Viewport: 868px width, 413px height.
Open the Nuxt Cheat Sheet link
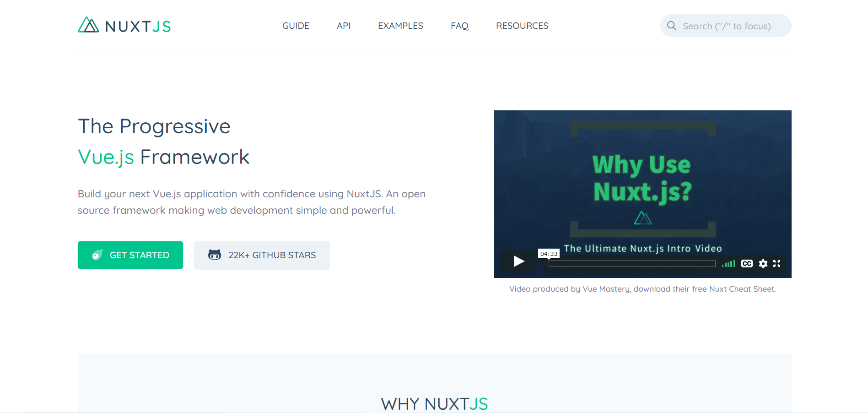tap(742, 289)
